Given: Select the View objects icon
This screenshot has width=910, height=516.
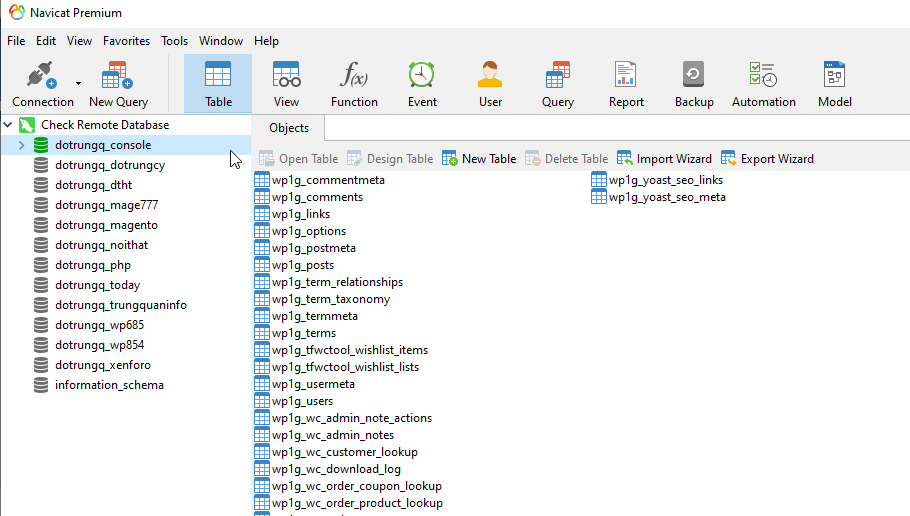Looking at the screenshot, I should [286, 76].
